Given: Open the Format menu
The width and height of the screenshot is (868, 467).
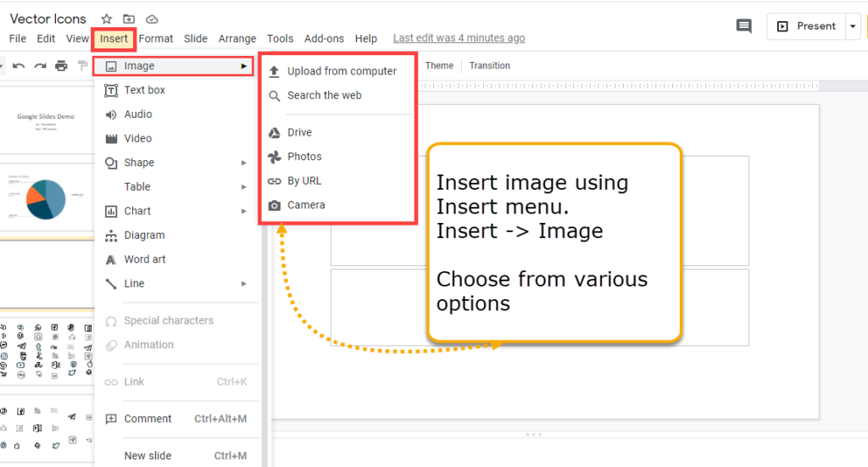Looking at the screenshot, I should (x=156, y=39).
